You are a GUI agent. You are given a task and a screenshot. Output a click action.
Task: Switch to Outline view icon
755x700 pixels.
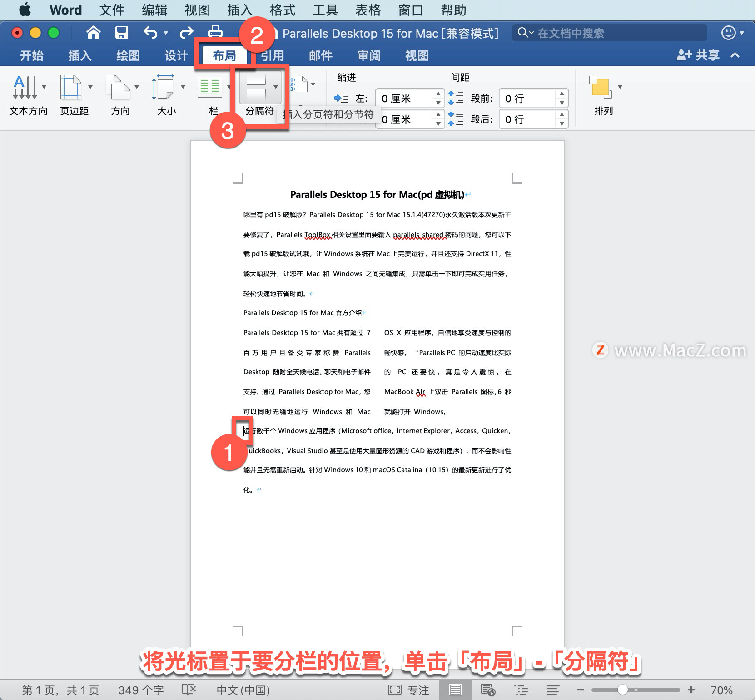pos(521,690)
